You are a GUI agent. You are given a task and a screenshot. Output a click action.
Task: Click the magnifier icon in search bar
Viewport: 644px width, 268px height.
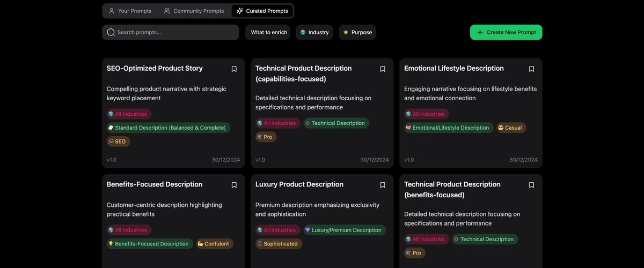coord(111,32)
